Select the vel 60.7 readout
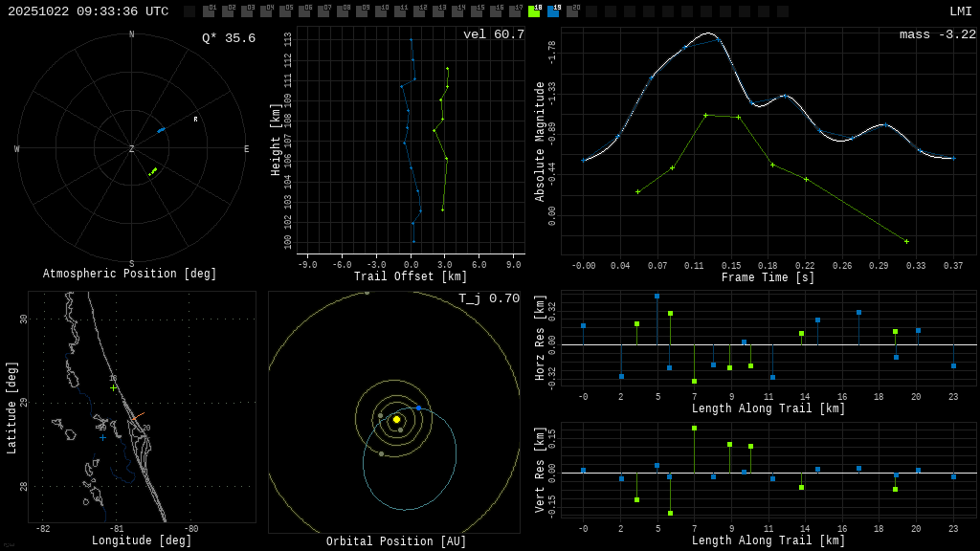The width and height of the screenshot is (980, 551). click(494, 34)
